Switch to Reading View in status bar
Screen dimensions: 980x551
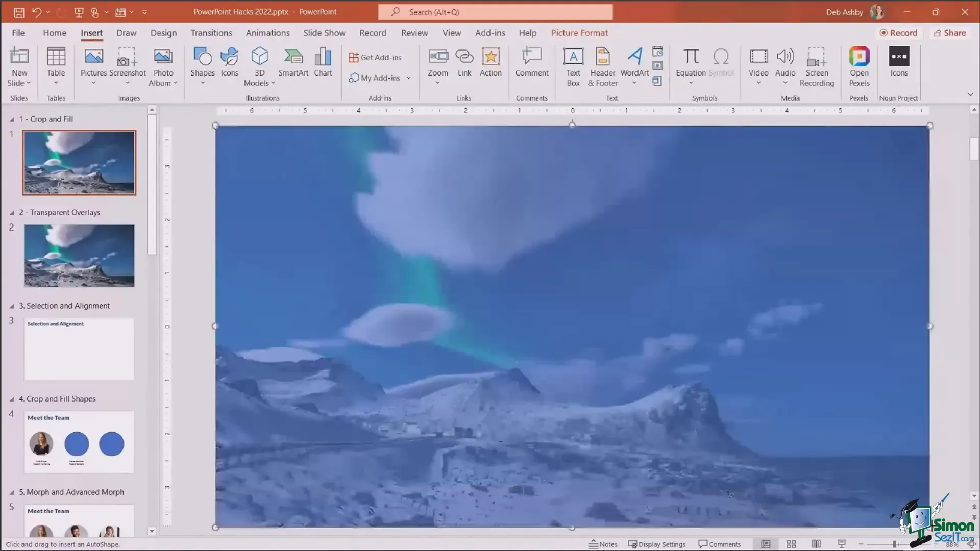[x=816, y=544]
